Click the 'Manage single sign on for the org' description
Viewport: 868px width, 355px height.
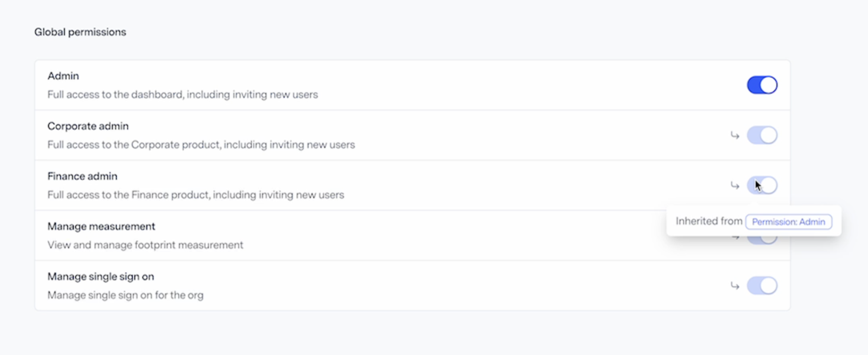(125, 295)
